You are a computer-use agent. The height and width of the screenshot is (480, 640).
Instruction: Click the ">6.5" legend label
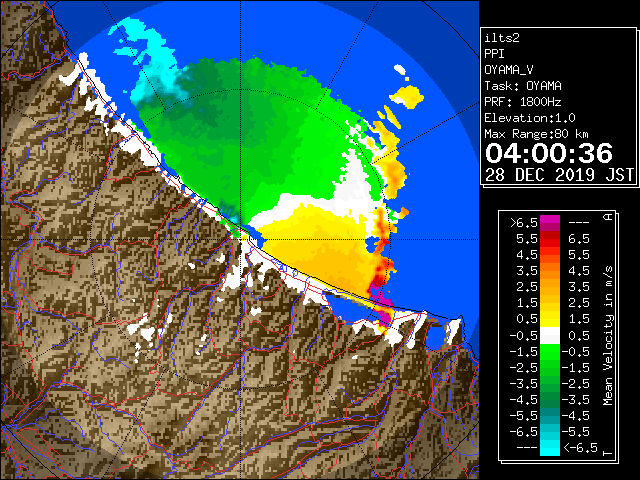coord(523,223)
